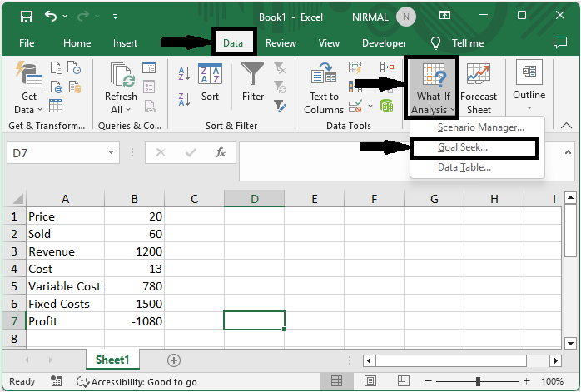This screenshot has height=392, width=581.
Task: Click Manage Data Model icon
Action: pos(386,106)
